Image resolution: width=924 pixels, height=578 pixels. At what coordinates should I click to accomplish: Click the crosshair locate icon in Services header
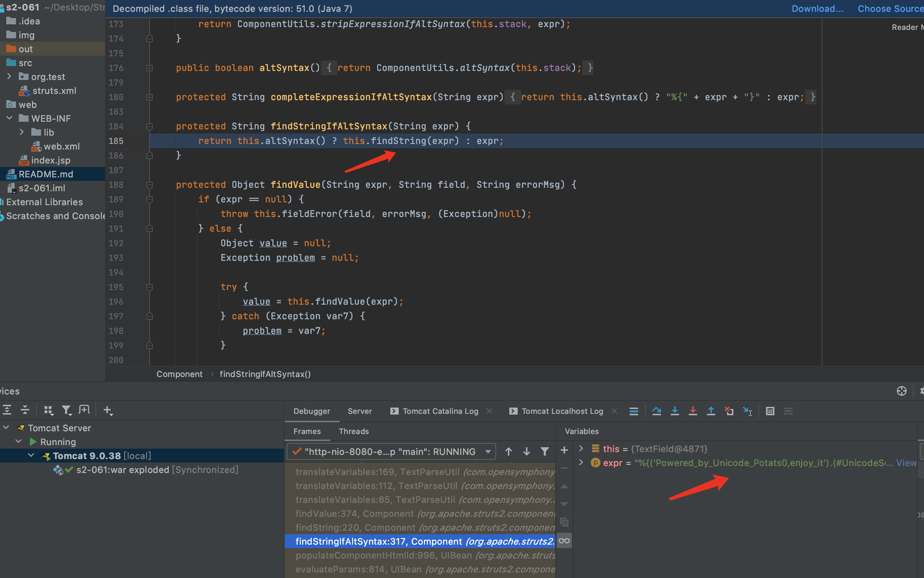(x=902, y=391)
